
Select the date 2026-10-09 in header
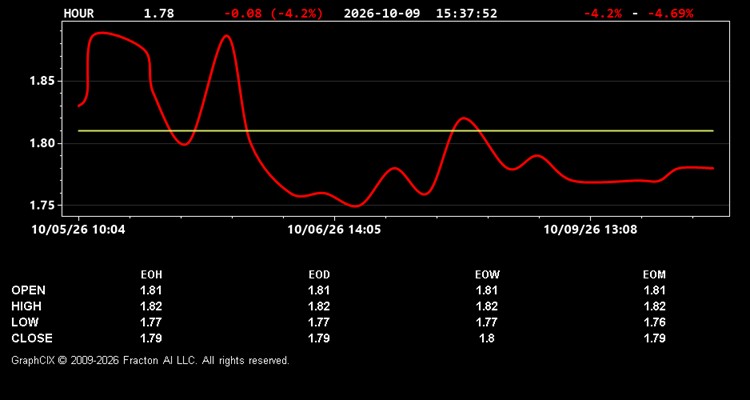pyautogui.click(x=382, y=14)
